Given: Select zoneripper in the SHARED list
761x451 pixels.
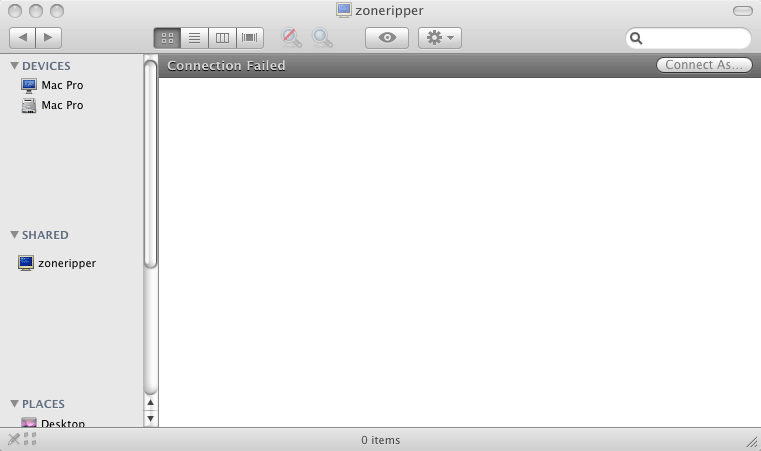Looking at the screenshot, I should coord(57,263).
